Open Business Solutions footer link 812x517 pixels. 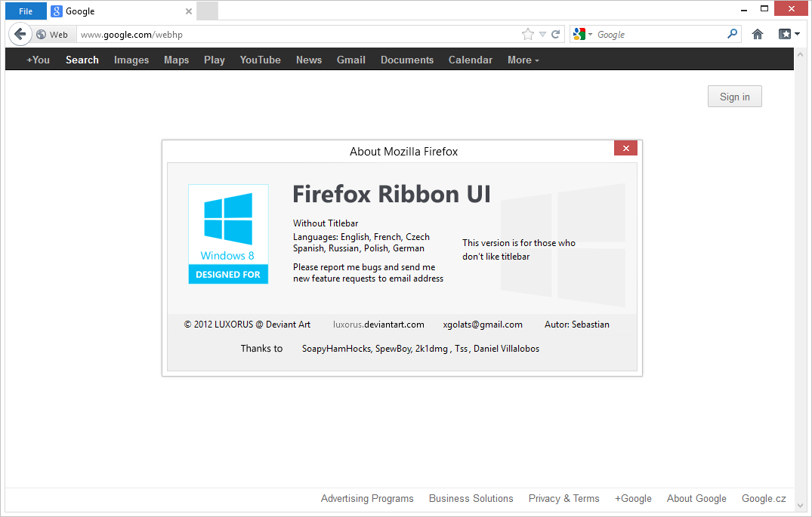471,498
